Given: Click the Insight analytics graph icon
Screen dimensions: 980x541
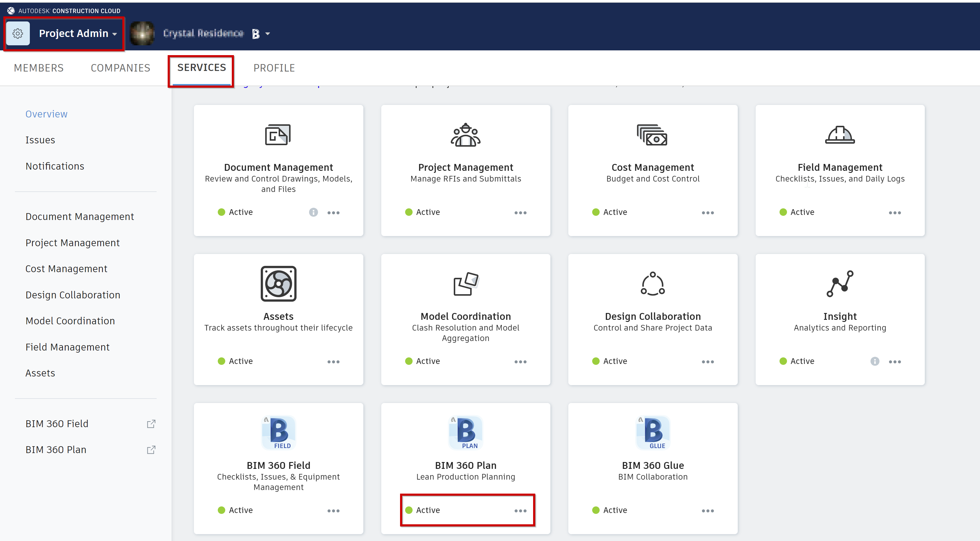Looking at the screenshot, I should click(840, 284).
